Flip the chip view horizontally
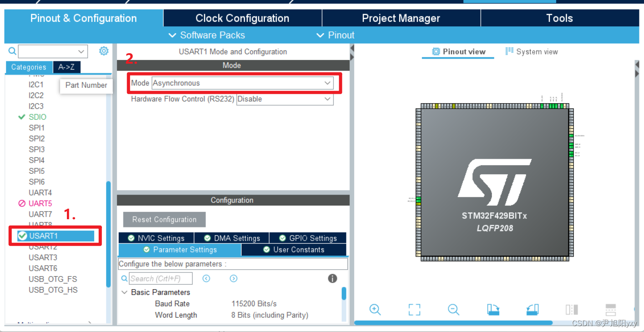The height and width of the screenshot is (332, 644). (572, 310)
